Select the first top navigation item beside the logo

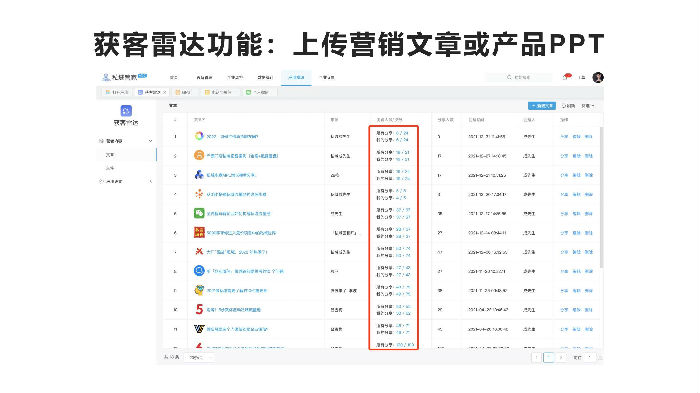(x=174, y=77)
